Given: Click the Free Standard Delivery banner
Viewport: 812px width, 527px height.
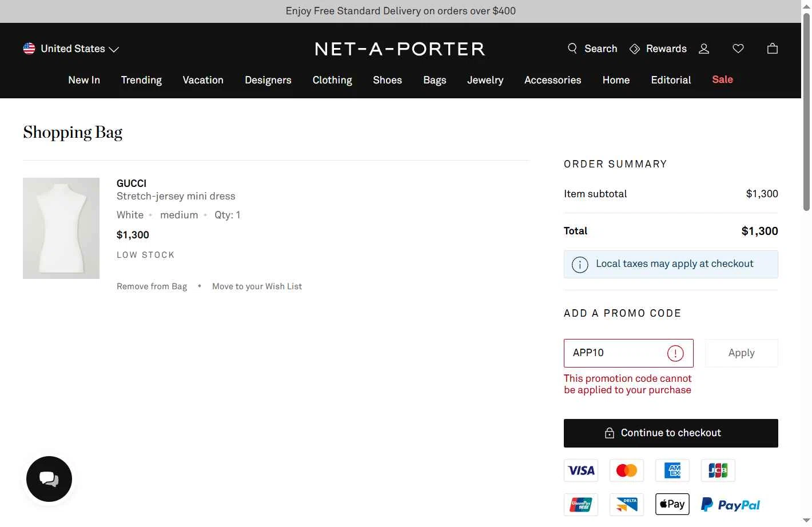Looking at the screenshot, I should pyautogui.click(x=400, y=11).
